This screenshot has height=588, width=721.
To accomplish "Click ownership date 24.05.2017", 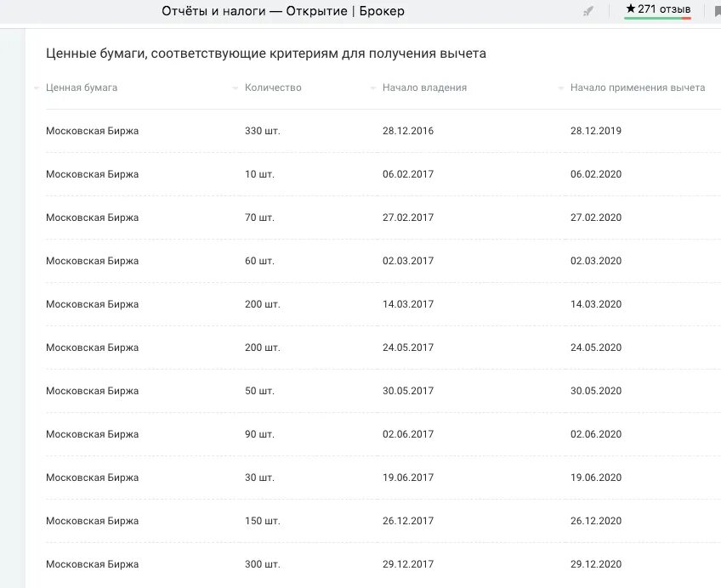I will coord(408,348).
